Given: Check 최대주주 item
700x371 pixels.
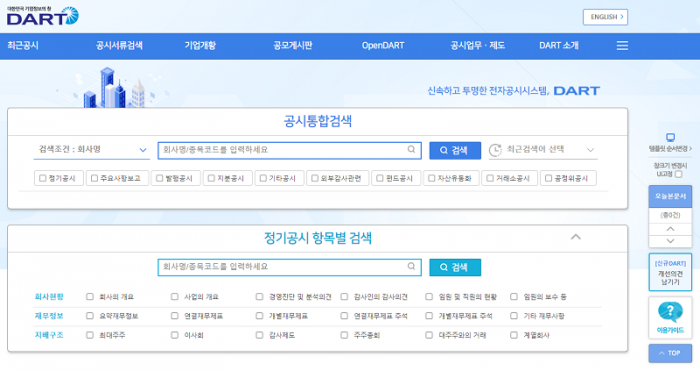Looking at the screenshot, I should [90, 335].
